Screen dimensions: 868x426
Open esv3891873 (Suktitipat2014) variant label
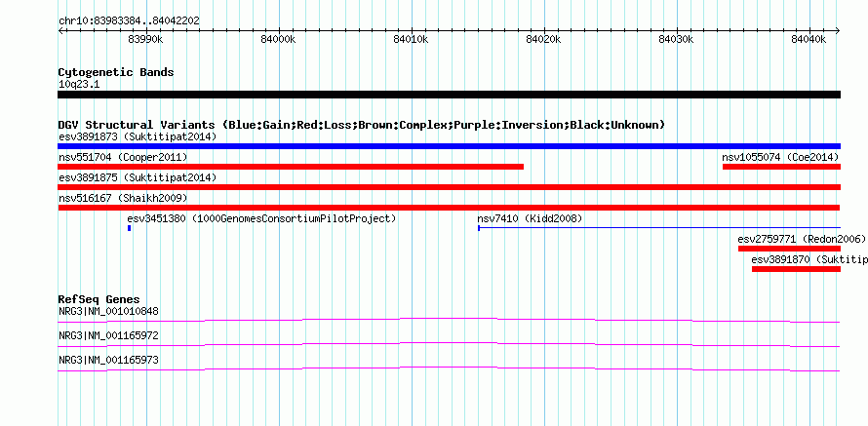point(138,136)
